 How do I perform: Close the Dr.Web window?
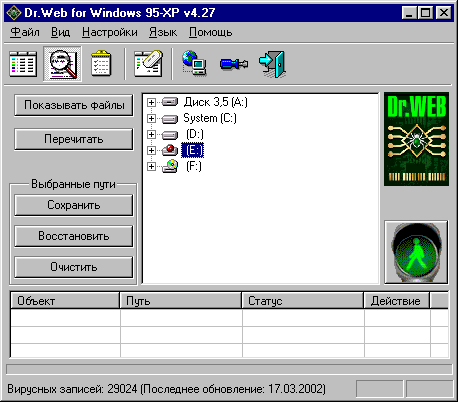[x=444, y=13]
